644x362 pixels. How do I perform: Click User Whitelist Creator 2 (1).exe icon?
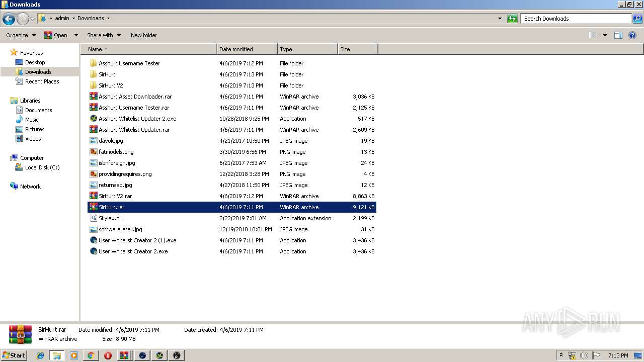click(x=93, y=240)
